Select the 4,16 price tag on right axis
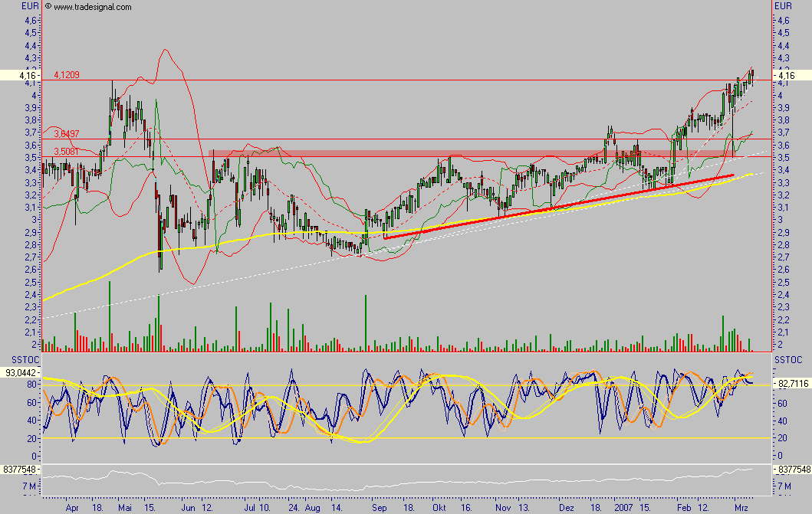Image resolution: width=812 pixels, height=514 pixels. point(791,76)
